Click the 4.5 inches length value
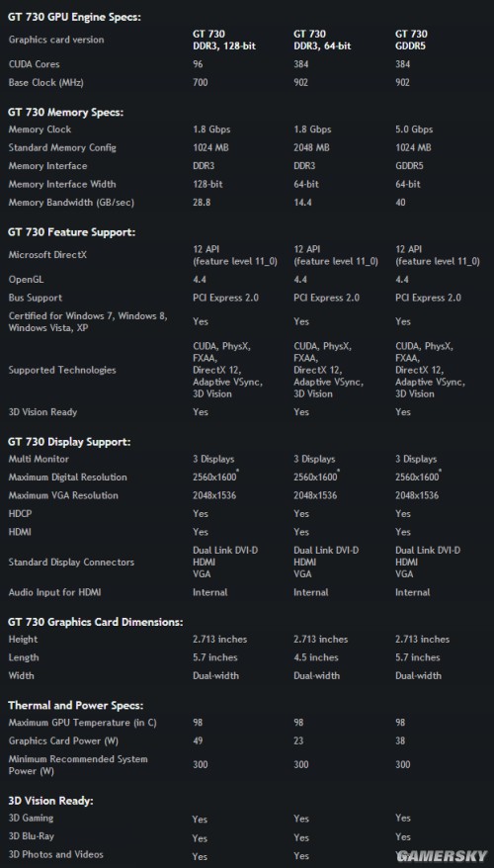This screenshot has height=868, width=494. [316, 657]
